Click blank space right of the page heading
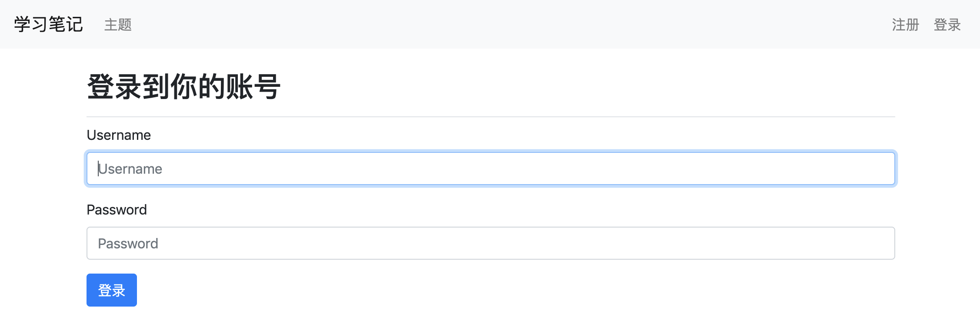The width and height of the screenshot is (980, 317). click(x=565, y=87)
